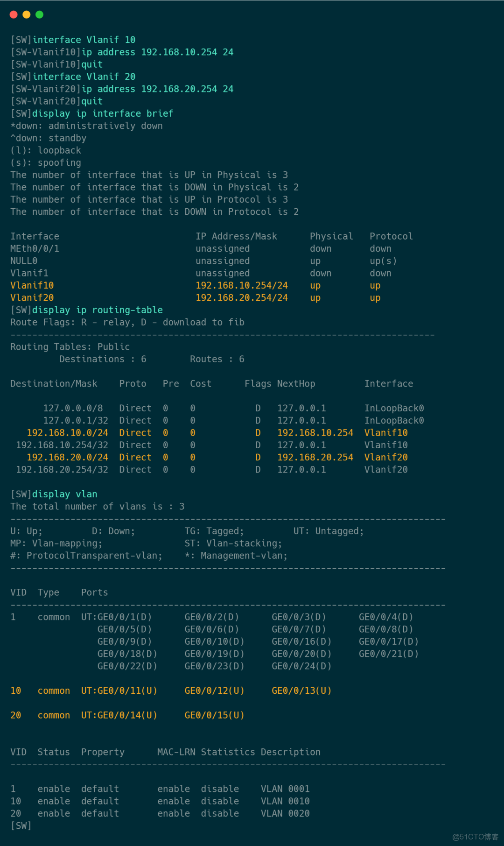Click the 'UT:GE0/0/11(U)' port in VLAN 10
The image size is (504, 846).
pos(119,691)
